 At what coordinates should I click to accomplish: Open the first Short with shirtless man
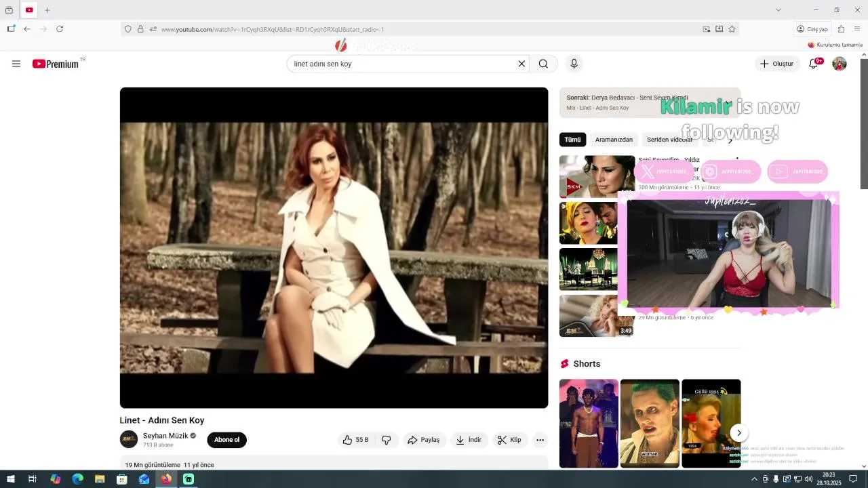click(x=589, y=424)
